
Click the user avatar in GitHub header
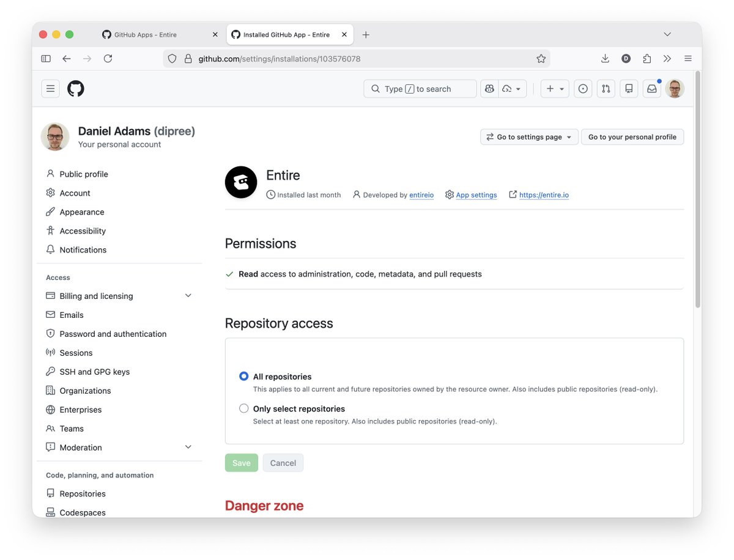point(675,89)
